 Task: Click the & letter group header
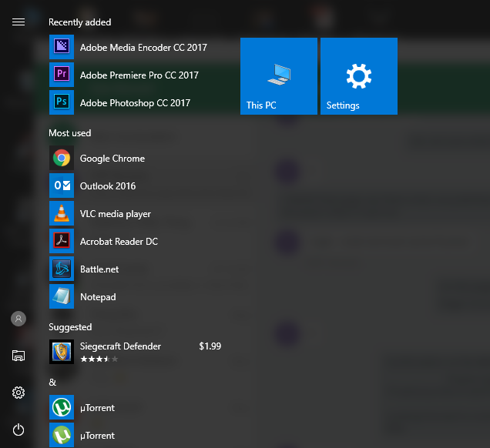click(52, 383)
